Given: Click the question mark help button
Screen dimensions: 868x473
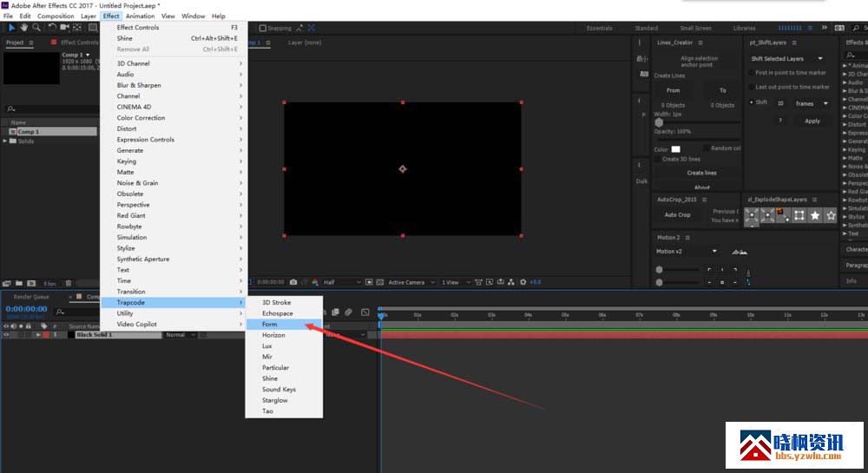Looking at the screenshot, I should (780, 121).
